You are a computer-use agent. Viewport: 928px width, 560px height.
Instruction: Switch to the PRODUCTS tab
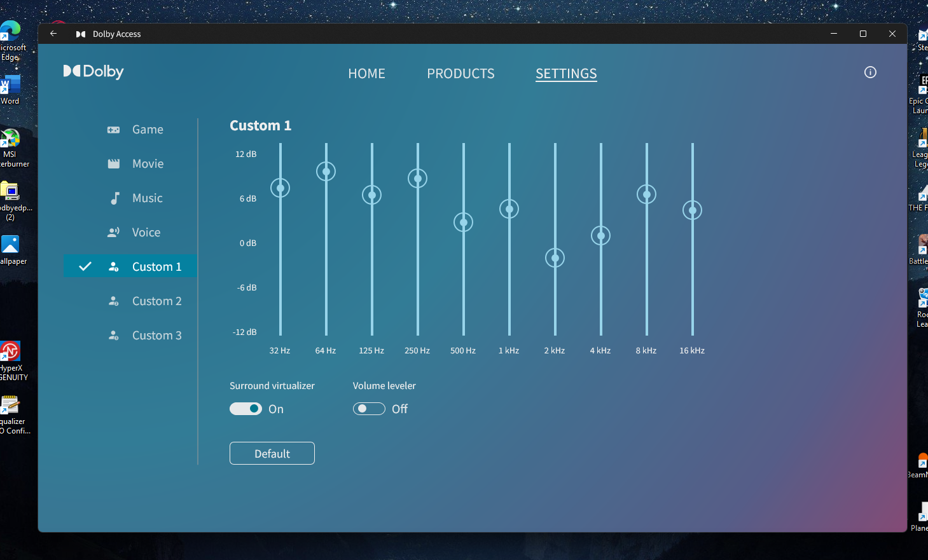pos(461,74)
